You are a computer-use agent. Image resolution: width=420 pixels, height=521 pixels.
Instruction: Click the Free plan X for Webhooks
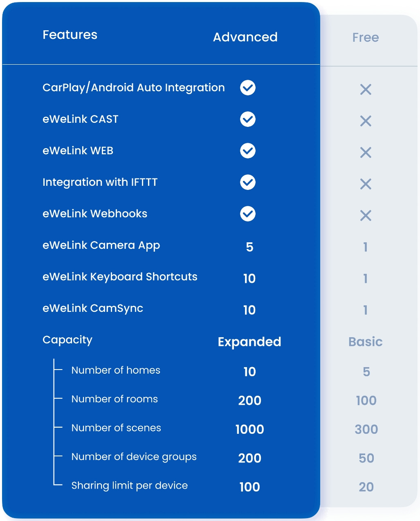tap(366, 216)
